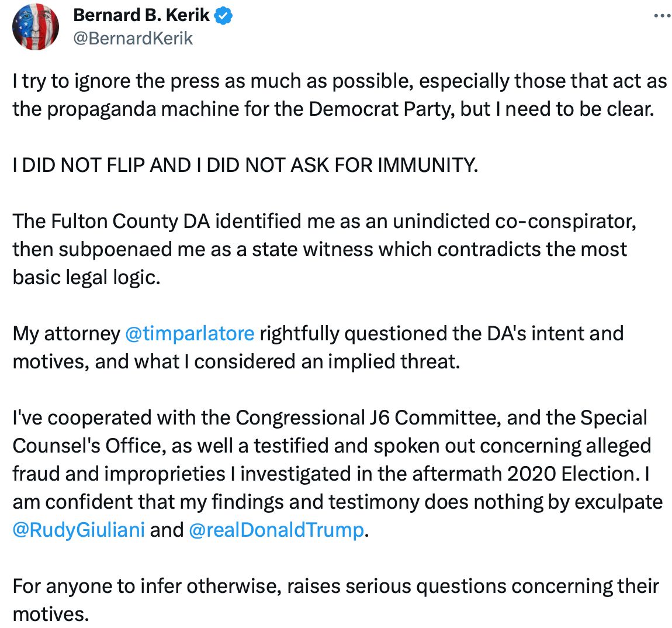Click the word 'IMMUNITY'

[427, 165]
